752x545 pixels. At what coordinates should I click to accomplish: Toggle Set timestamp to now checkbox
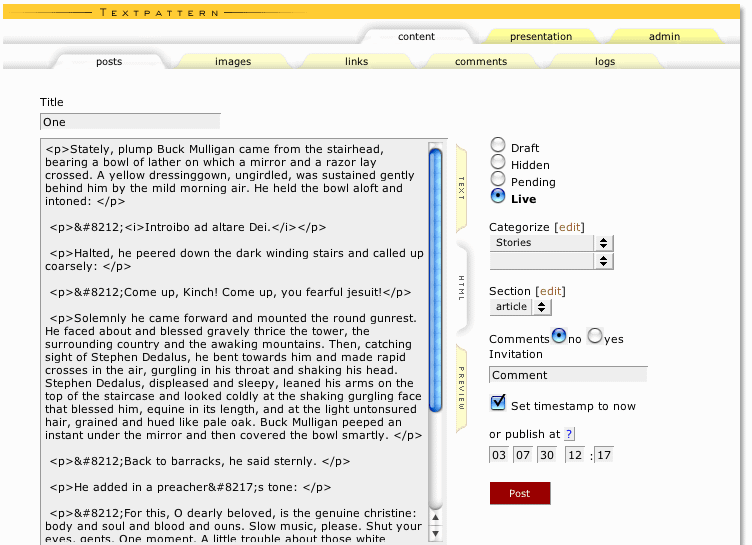click(x=498, y=403)
